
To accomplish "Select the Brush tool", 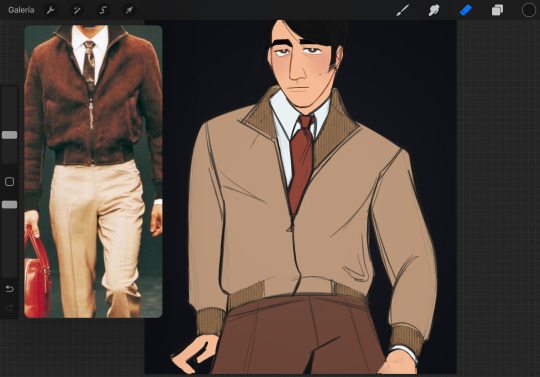I will click(x=402, y=10).
